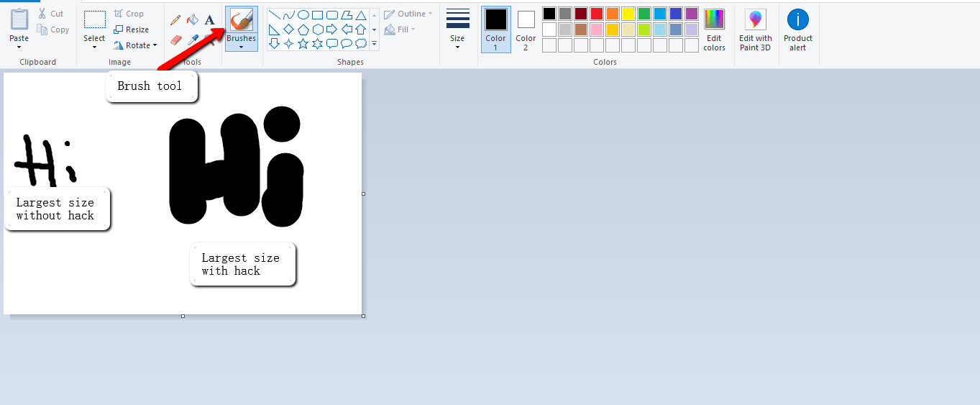Select the Pencil tool
This screenshot has width=980, height=405.
(175, 20)
